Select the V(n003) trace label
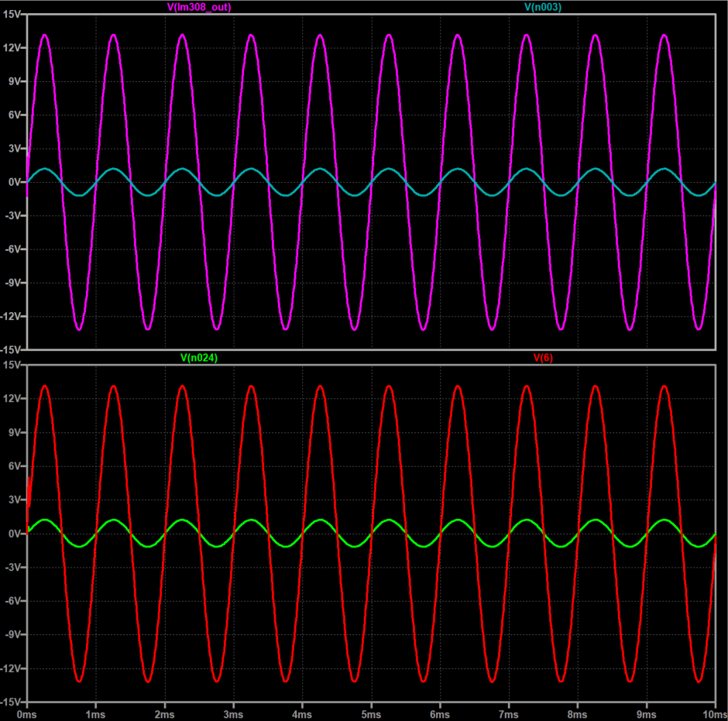Screen dimensions: 728x721 click(x=543, y=7)
